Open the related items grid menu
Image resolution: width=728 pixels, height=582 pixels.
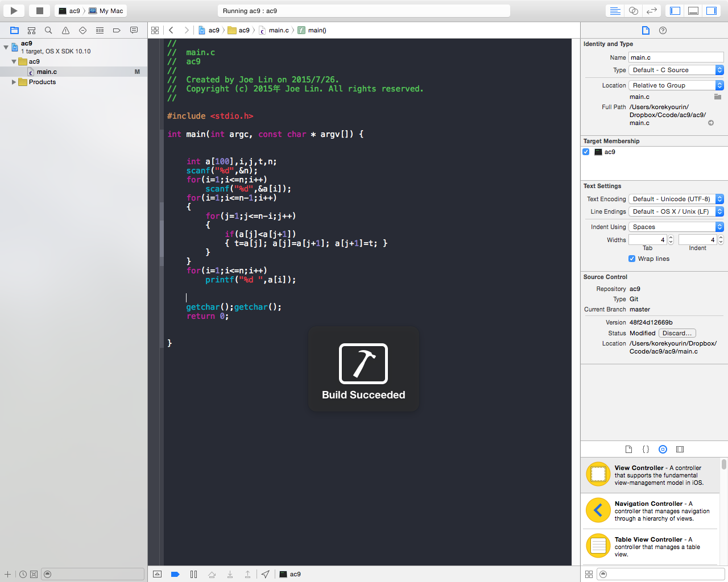155,30
